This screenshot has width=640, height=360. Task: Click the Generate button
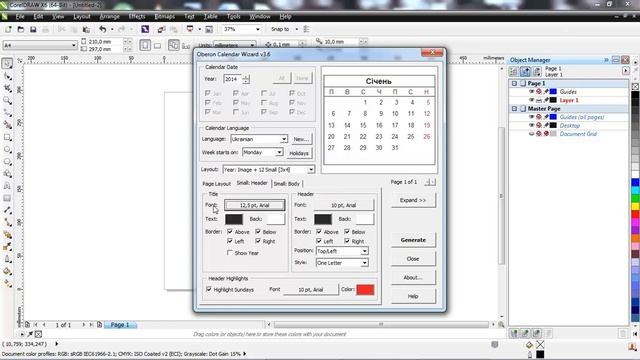pyautogui.click(x=413, y=240)
